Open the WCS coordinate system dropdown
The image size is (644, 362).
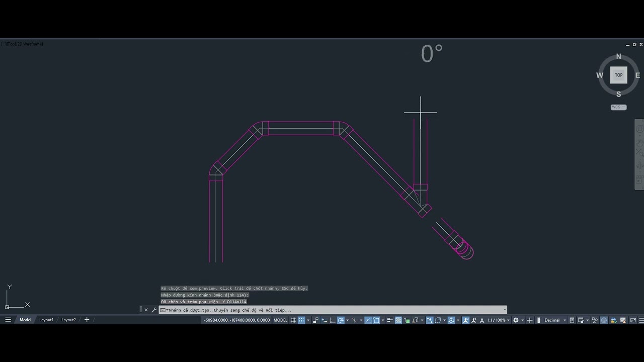[619, 107]
